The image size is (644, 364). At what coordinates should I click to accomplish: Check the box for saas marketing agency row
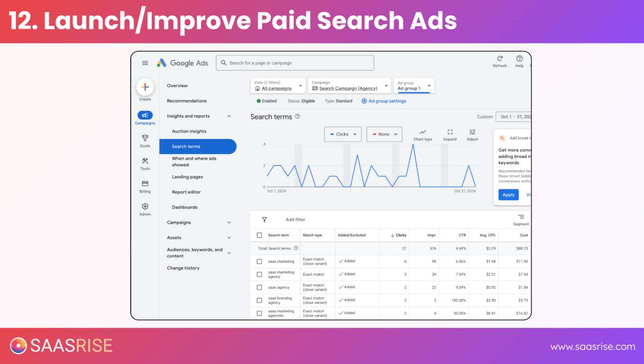(259, 274)
